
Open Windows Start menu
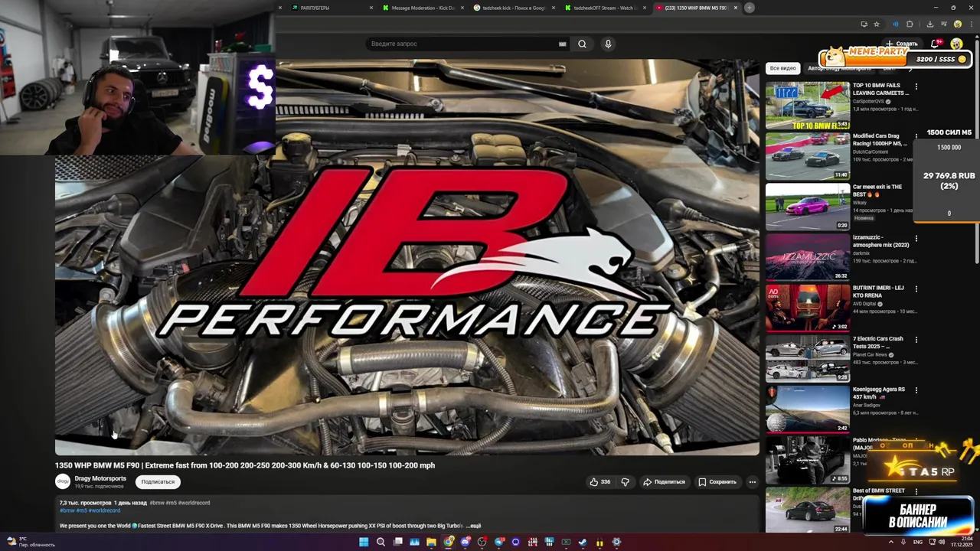coord(364,542)
